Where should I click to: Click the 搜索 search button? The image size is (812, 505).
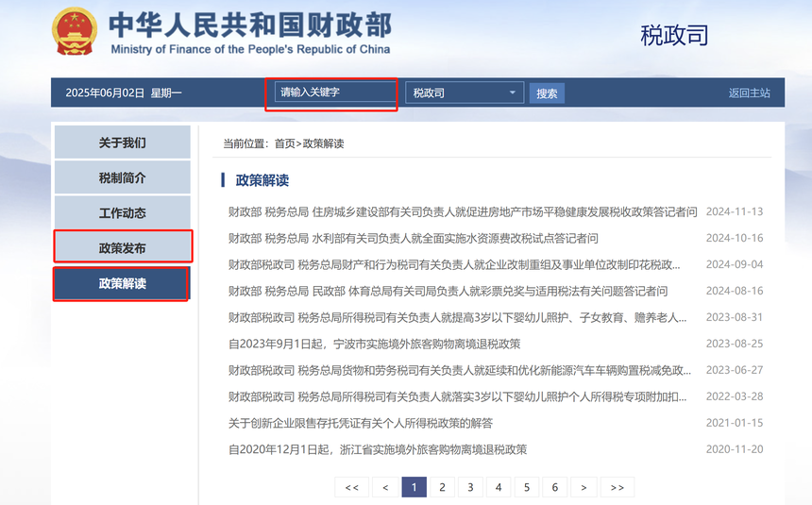[547, 93]
